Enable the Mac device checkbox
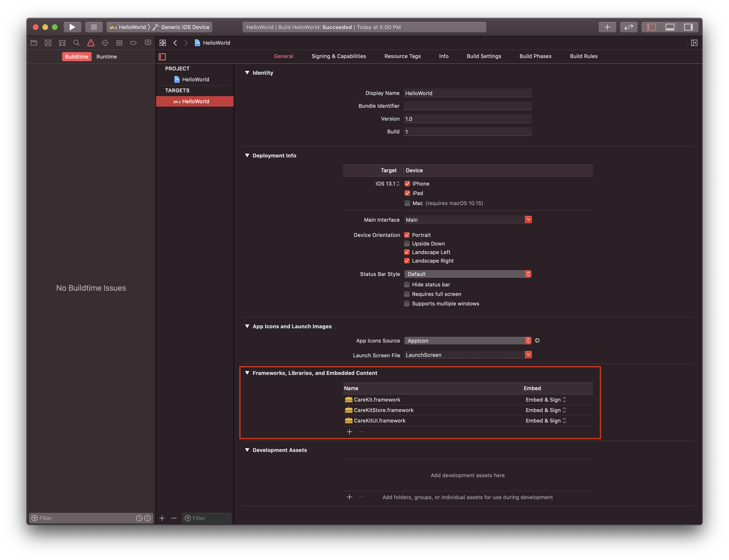The image size is (729, 560). [407, 203]
